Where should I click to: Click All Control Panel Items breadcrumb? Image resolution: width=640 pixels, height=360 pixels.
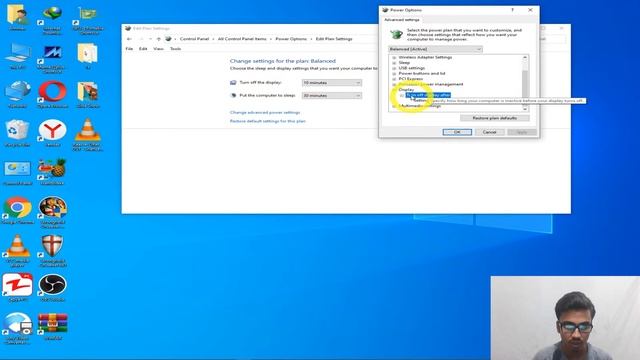tap(242, 39)
